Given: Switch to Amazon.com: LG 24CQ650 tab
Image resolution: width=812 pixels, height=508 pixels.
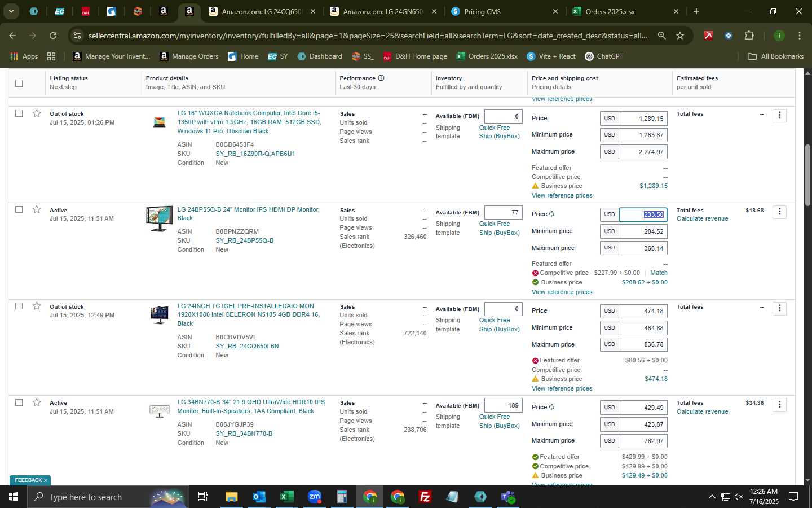Looking at the screenshot, I should coord(262,11).
